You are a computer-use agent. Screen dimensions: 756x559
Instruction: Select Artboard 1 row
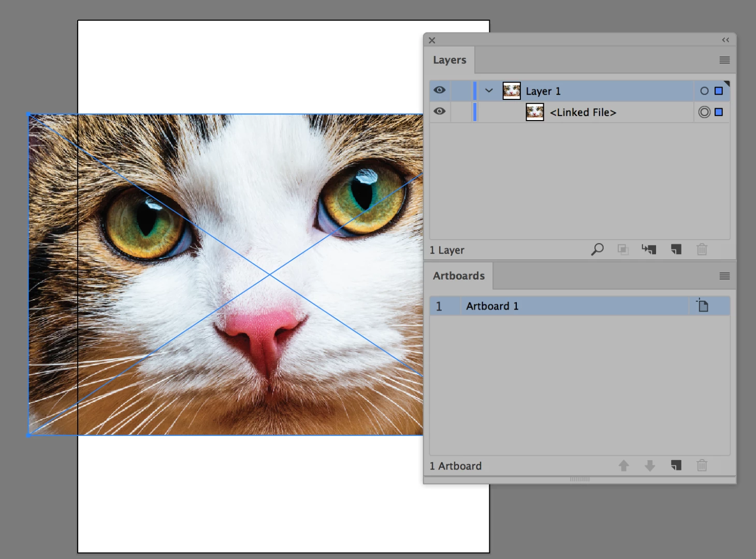click(579, 306)
